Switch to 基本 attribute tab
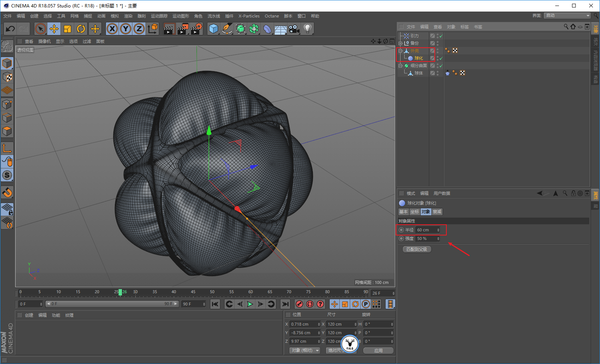The image size is (600, 364). point(403,212)
